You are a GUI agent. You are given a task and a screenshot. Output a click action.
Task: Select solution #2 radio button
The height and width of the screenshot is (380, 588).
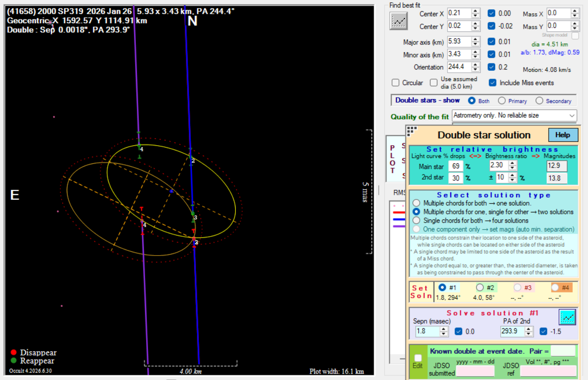point(480,287)
